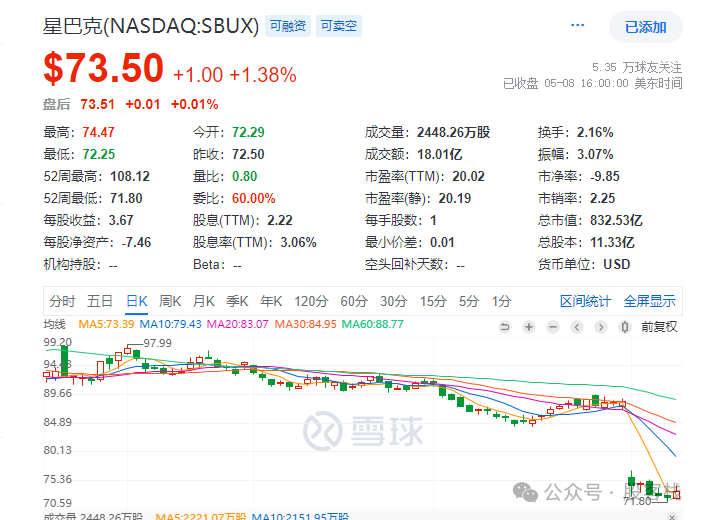Pan chart left with left chevron
Image resolution: width=704 pixels, height=520 pixels.
coord(577,327)
